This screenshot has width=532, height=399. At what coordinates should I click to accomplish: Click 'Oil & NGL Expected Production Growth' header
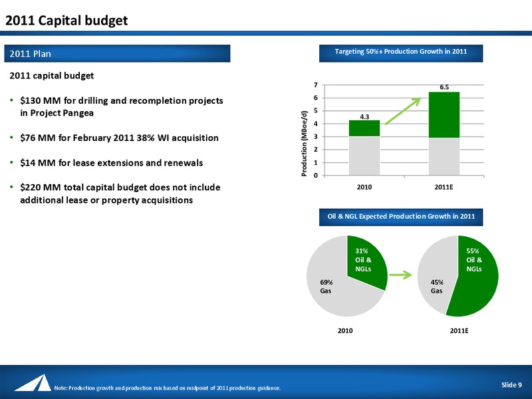click(401, 217)
